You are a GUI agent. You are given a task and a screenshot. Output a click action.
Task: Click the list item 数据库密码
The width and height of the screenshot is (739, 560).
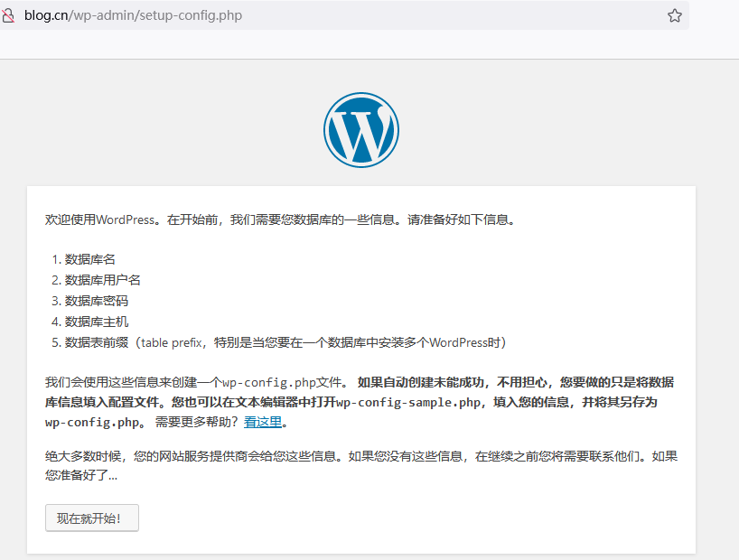(x=96, y=301)
